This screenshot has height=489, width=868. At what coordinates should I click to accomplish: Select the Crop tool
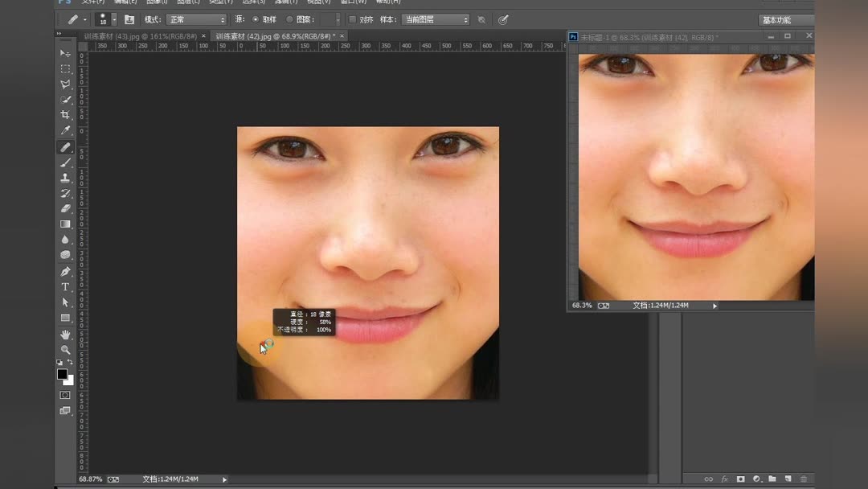tap(65, 115)
